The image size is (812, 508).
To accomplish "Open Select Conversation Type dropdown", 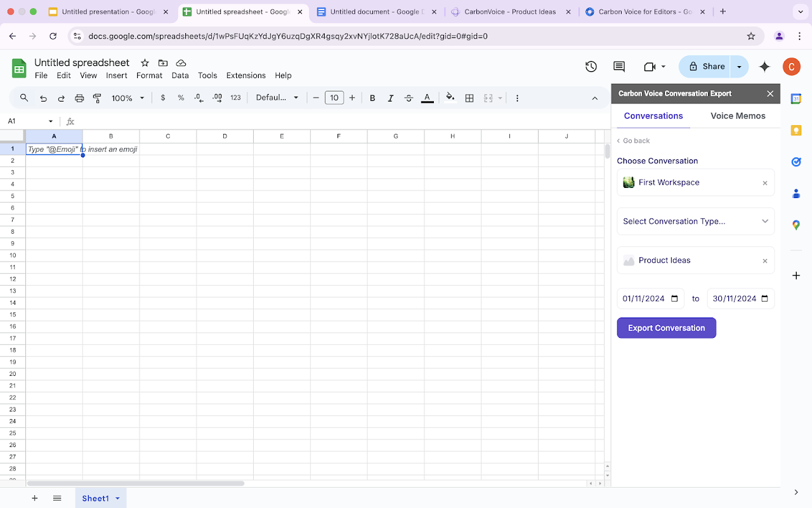I will [x=696, y=221].
